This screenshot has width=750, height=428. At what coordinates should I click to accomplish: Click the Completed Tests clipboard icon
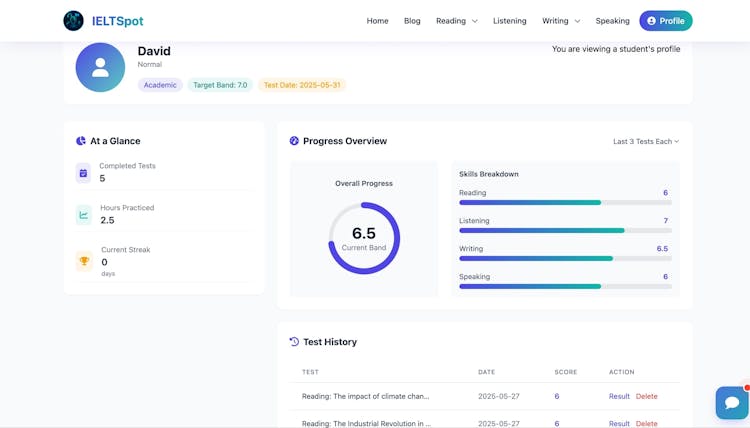(84, 173)
